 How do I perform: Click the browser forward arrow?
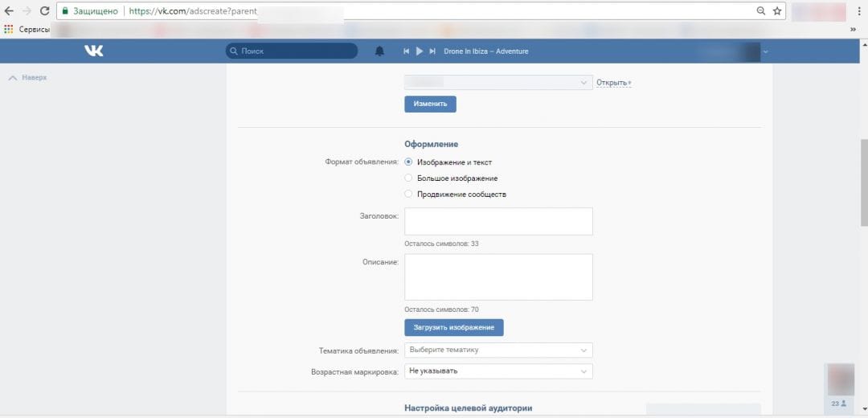[27, 10]
